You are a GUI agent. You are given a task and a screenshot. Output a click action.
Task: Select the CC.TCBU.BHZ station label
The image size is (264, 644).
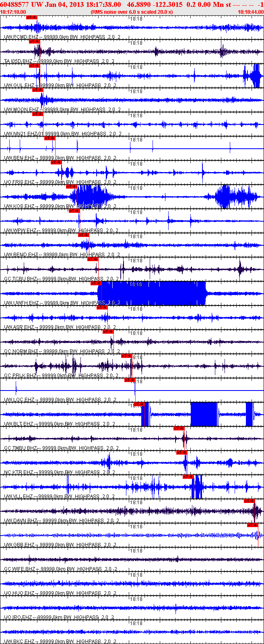[x=62, y=279]
